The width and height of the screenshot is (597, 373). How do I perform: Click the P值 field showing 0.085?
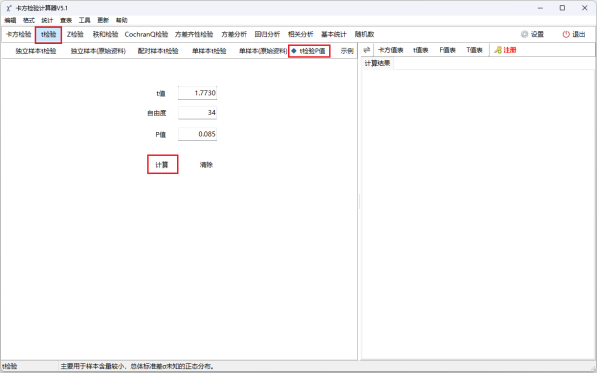197,134
